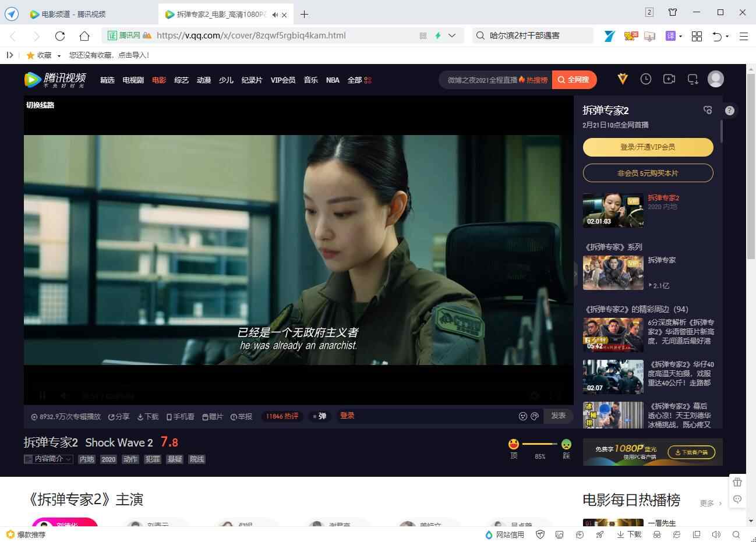Open browser skin shirt icon

(673, 12)
